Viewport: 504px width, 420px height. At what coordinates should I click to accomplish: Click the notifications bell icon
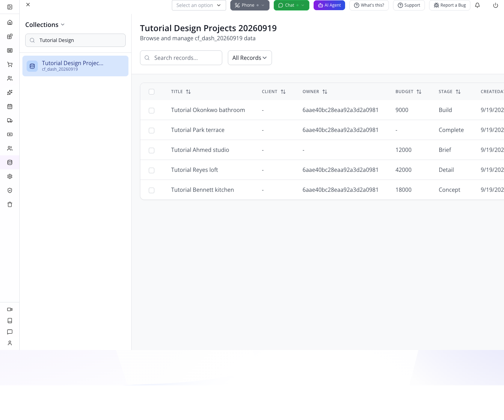pyautogui.click(x=477, y=5)
